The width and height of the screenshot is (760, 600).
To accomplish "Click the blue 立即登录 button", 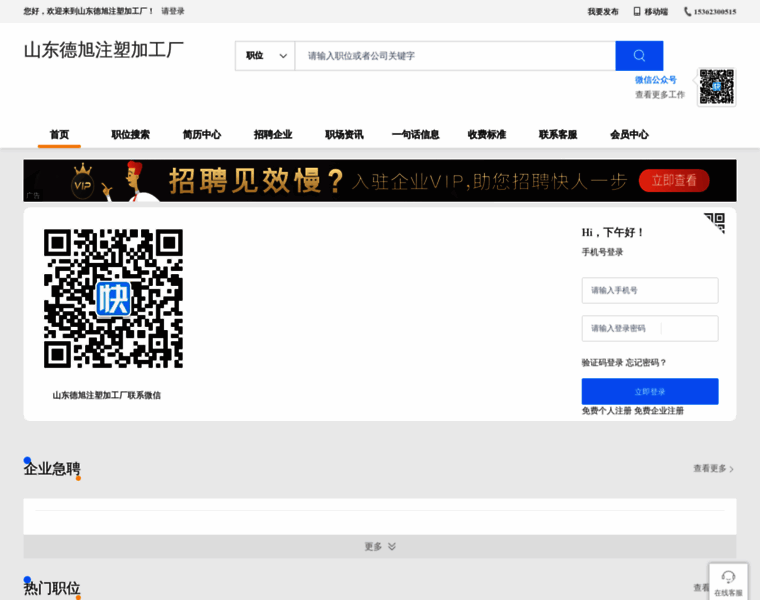I will 650,391.
